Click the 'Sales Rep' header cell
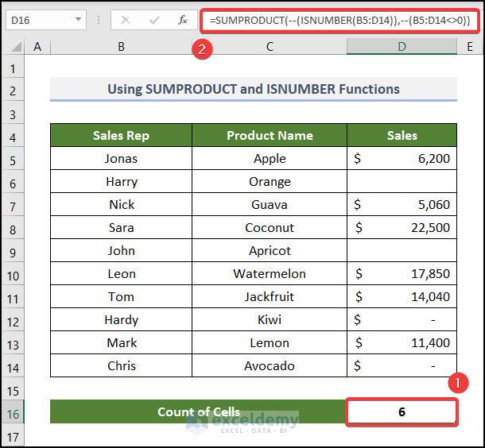485x448 pixels. (121, 135)
